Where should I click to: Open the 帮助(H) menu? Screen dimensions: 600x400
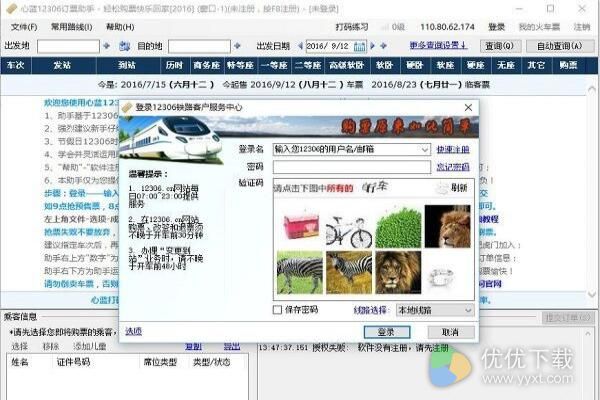tap(120, 27)
